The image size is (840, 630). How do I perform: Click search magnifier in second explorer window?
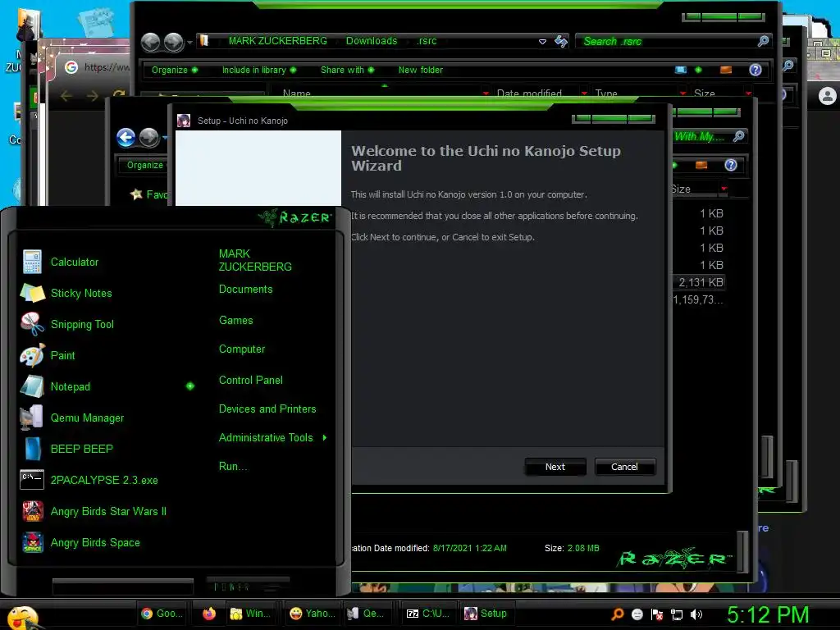739,136
